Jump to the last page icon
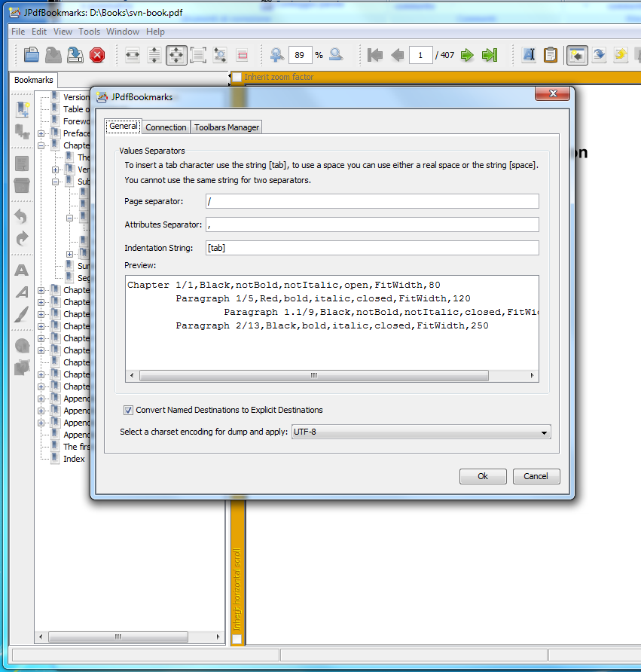Viewport: 641px width, 672px height. 490,55
